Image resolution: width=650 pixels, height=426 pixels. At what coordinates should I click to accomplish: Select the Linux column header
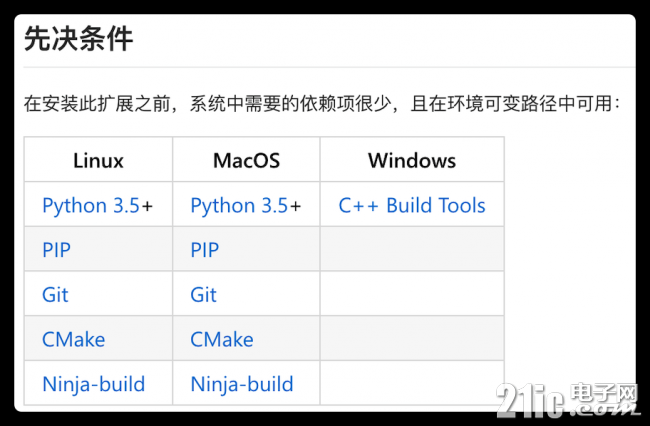(x=98, y=160)
